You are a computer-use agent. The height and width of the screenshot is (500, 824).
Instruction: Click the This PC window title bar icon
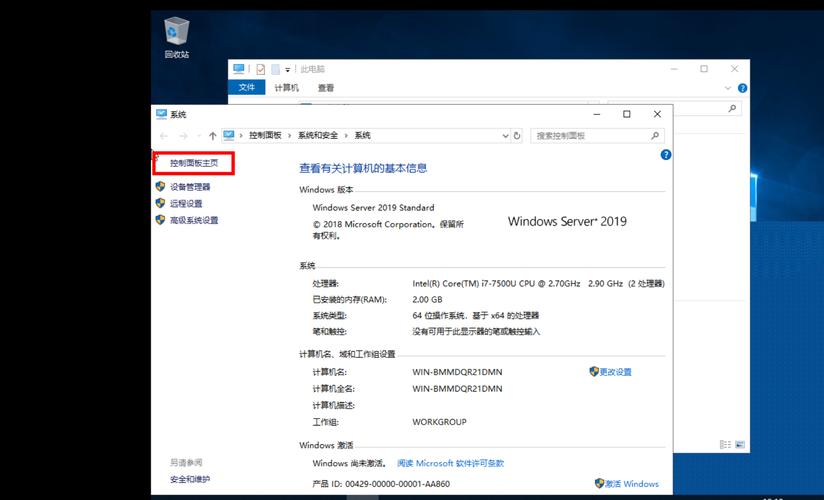point(239,69)
